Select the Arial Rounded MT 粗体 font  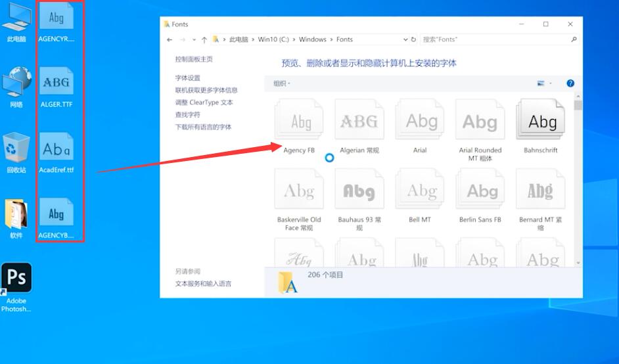480,130
